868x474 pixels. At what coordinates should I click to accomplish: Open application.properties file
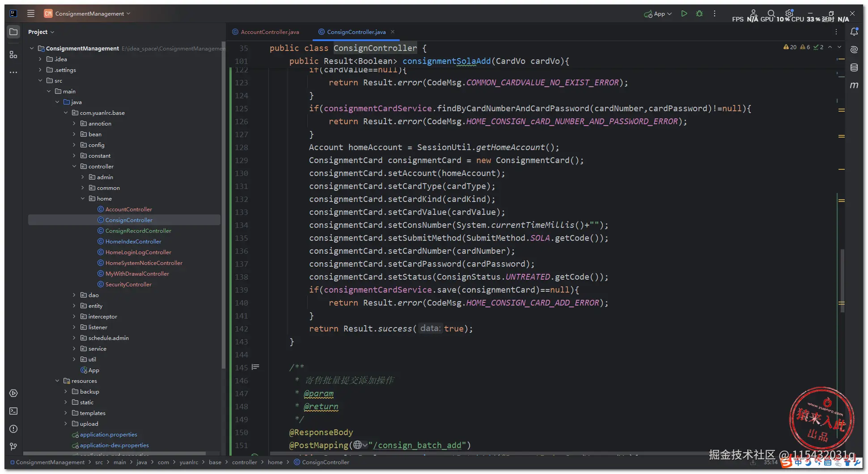pos(105,434)
